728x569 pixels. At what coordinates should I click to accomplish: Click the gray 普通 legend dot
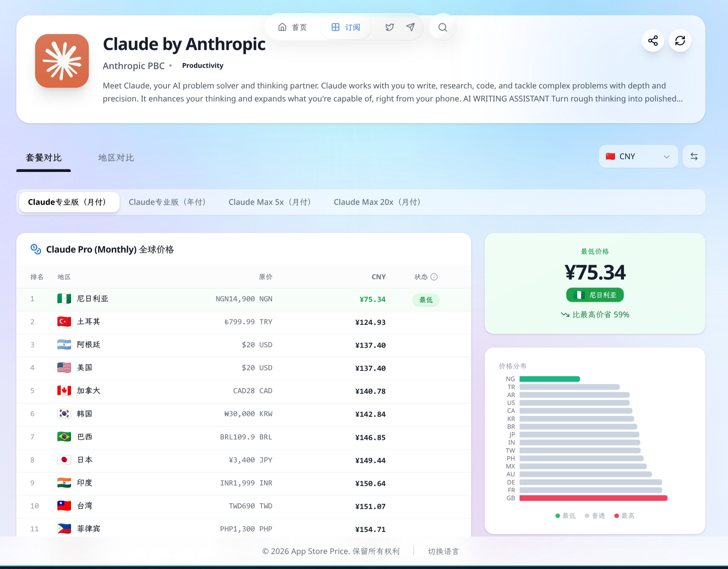[587, 516]
